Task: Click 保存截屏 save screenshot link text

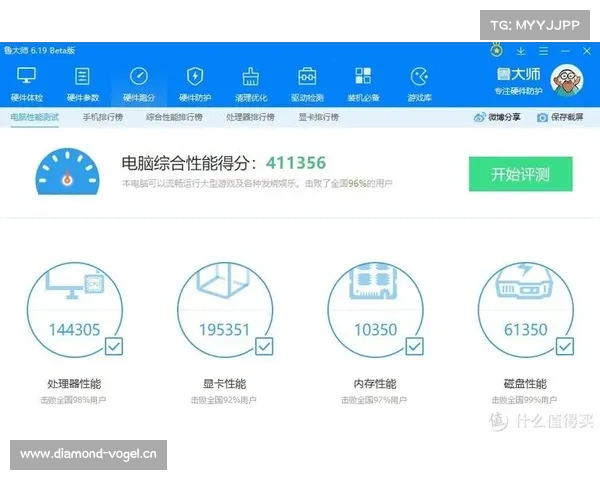Action: pyautogui.click(x=567, y=117)
